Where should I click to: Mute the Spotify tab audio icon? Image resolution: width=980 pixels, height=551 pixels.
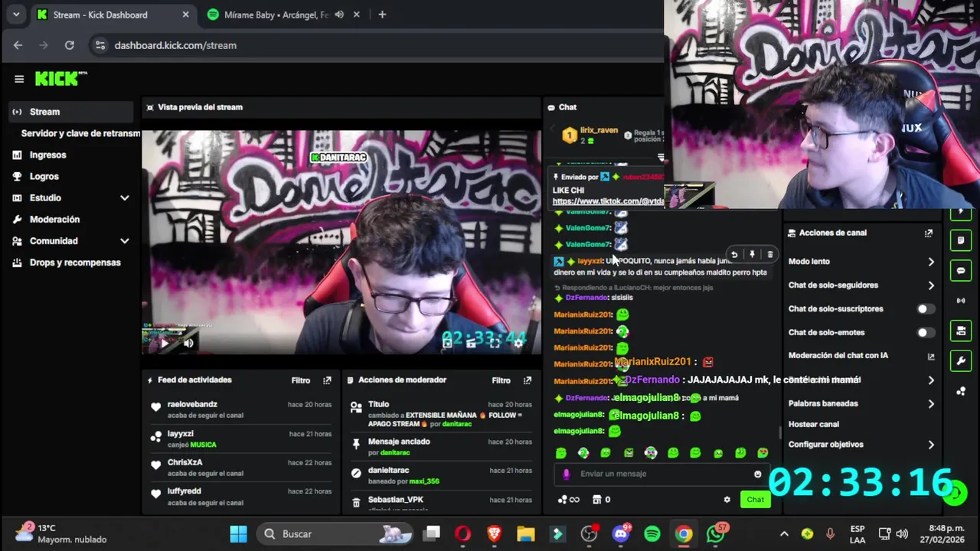[339, 15]
